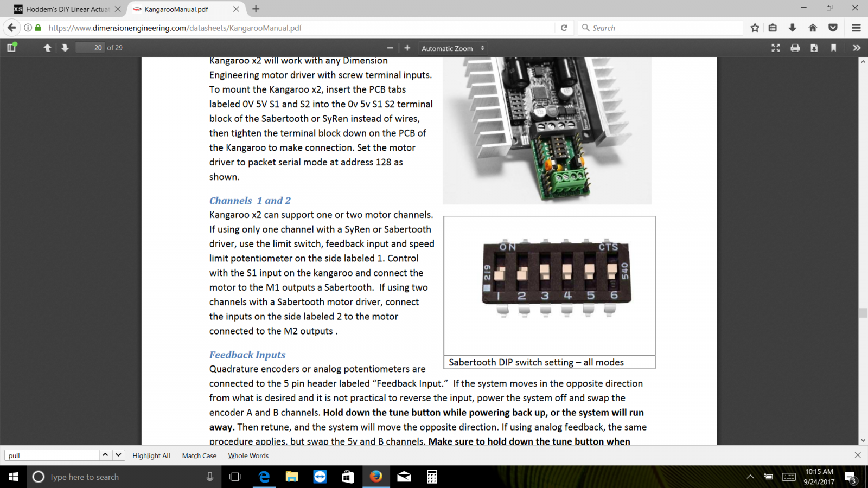This screenshot has height=488, width=868.
Task: Close the find bar
Action: tap(858, 455)
